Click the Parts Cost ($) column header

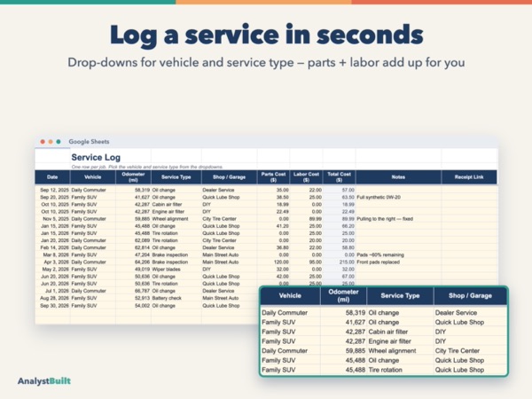pyautogui.click(x=273, y=177)
